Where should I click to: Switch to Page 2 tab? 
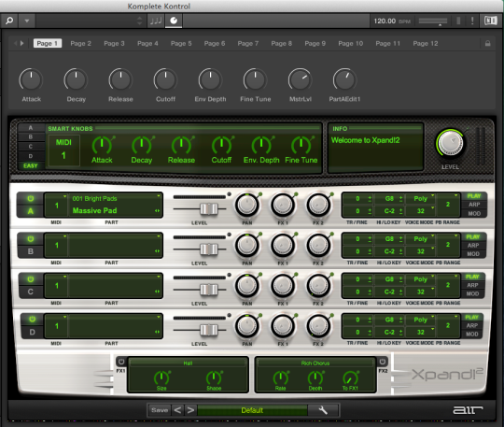[x=80, y=43]
